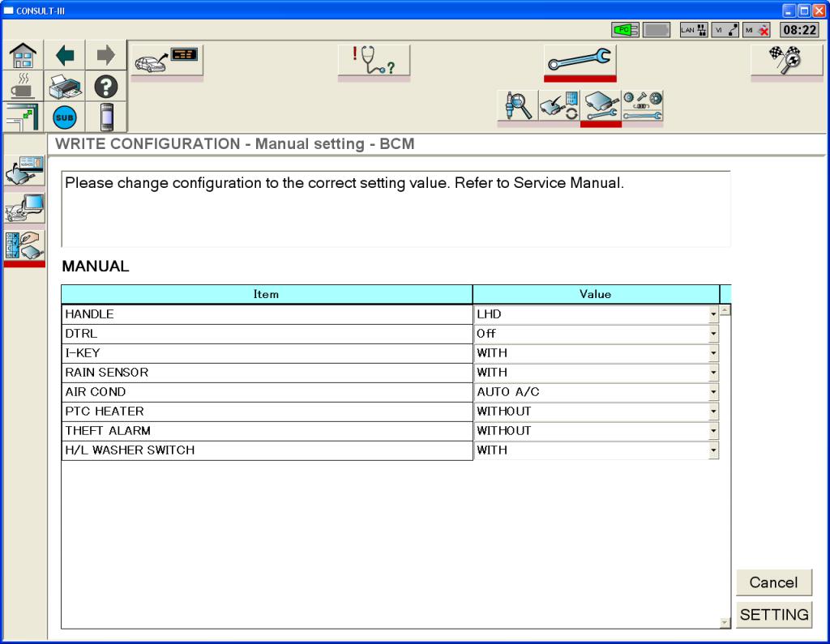Click the MI disconnected status indicator
Screen dimensions: 830x644
(x=756, y=30)
